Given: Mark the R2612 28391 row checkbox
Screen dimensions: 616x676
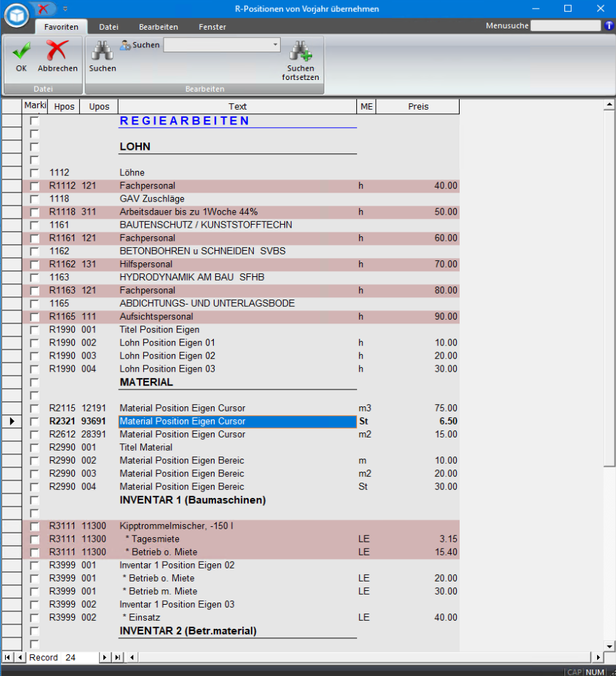Looking at the screenshot, I should [x=34, y=435].
